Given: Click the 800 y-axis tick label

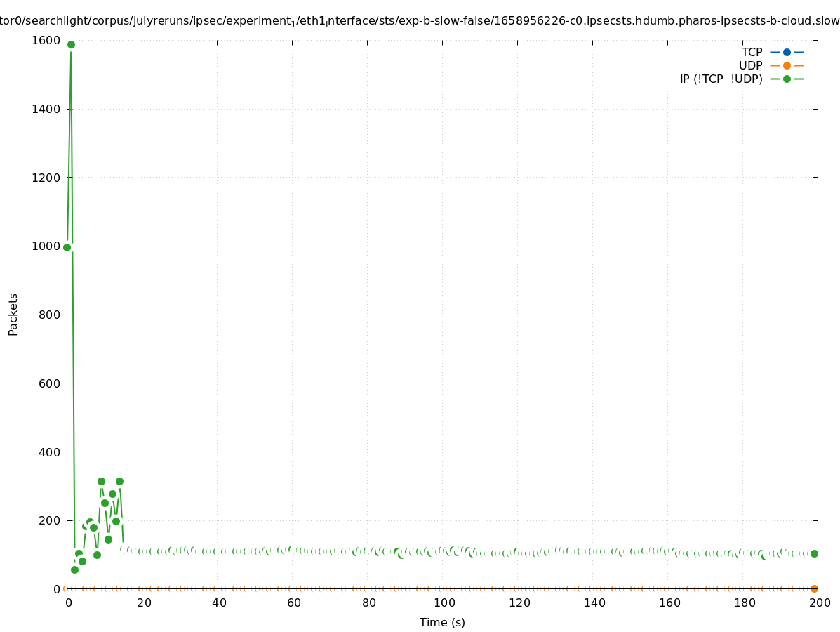Looking at the screenshot, I should (49, 315).
